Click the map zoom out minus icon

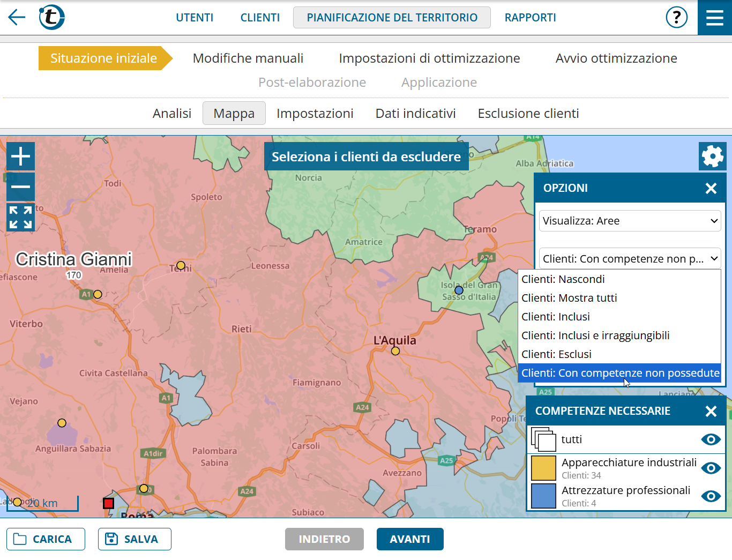pyautogui.click(x=20, y=186)
